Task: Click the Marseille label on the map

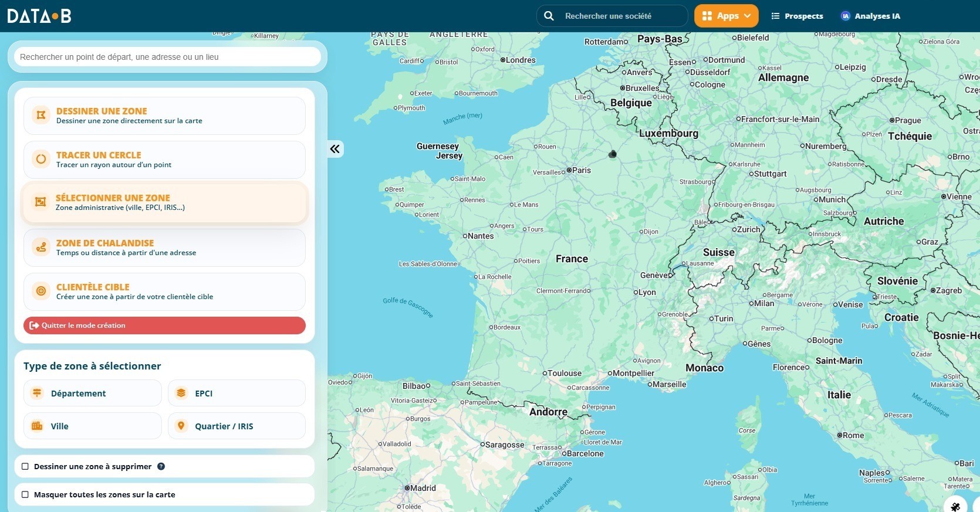Action: pyautogui.click(x=669, y=384)
